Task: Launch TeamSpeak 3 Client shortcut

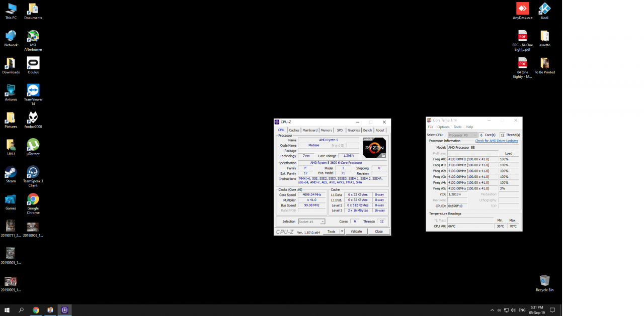Action: 33,176
